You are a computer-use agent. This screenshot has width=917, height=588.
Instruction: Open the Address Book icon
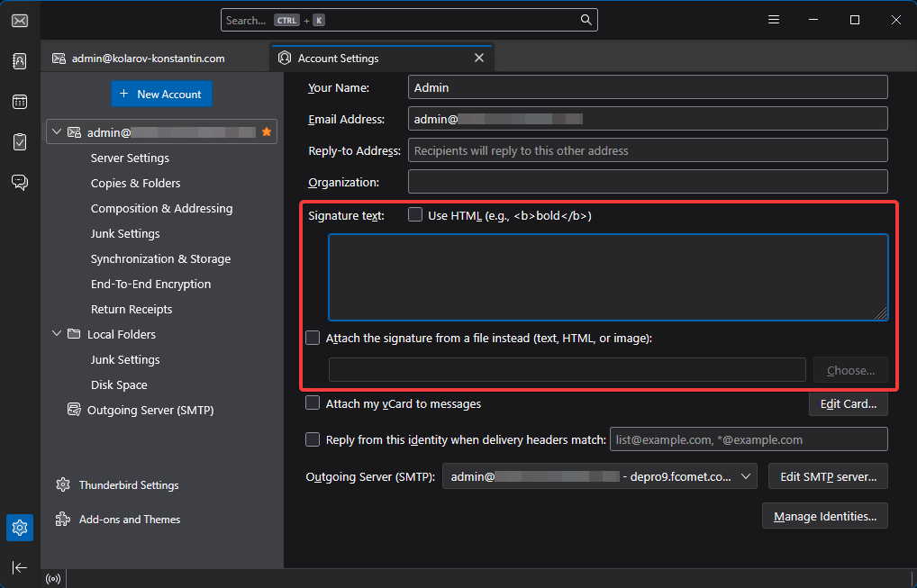(x=20, y=61)
